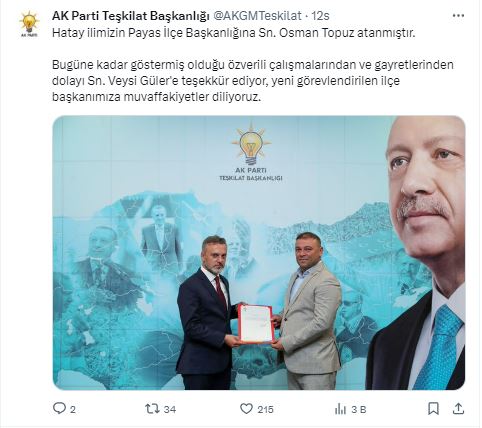This screenshot has height=428, width=482.
Task: Click the retweet count 34
Action: tap(170, 409)
